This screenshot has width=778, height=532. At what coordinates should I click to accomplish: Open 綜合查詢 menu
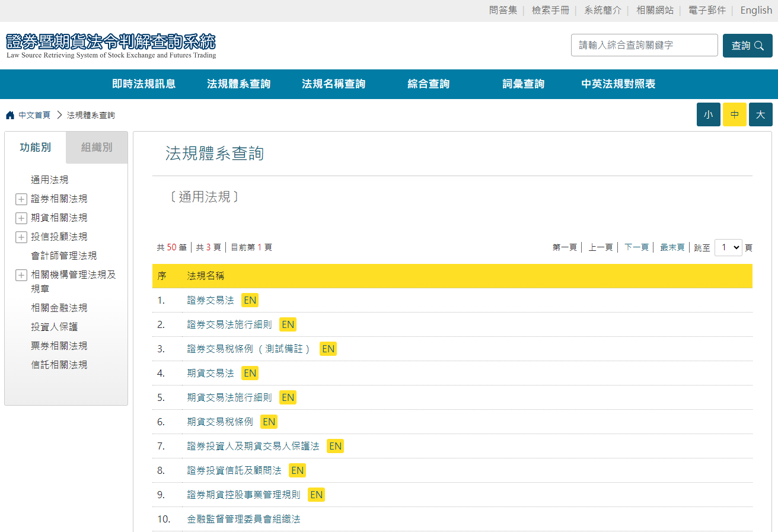429,84
